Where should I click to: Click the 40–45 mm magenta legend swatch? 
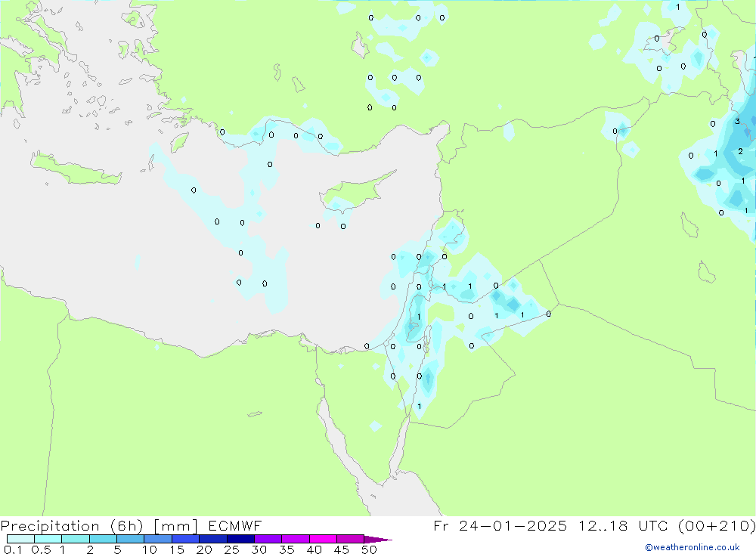[x=323, y=539]
